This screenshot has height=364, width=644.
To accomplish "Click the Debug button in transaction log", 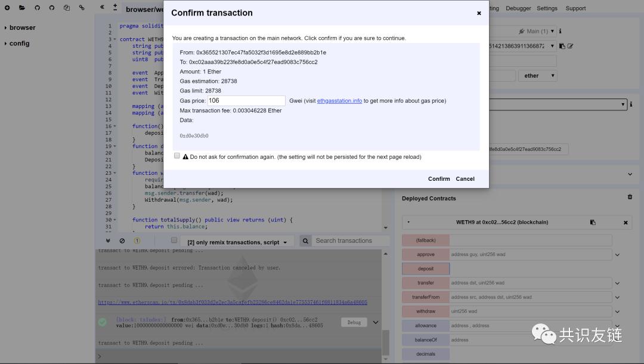I will (x=354, y=322).
